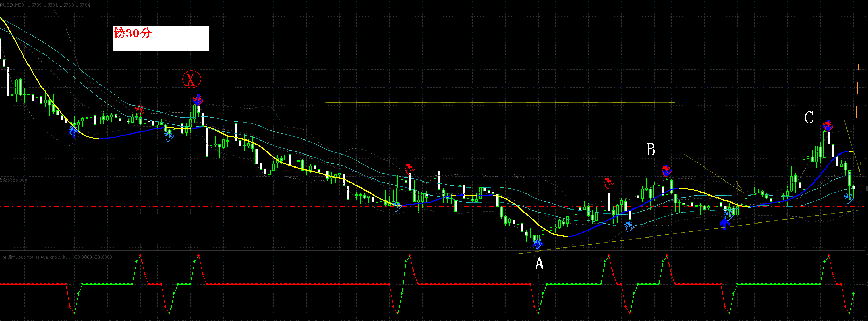Click the red circled X marker
The image size is (868, 321).
click(x=191, y=79)
